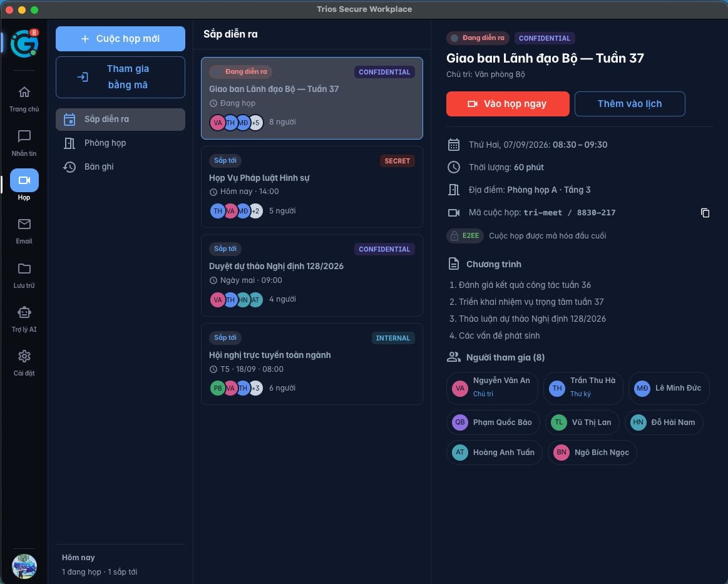The height and width of the screenshot is (584, 728).
Task: Switch to Phòng họp menu item
Action: pos(120,143)
